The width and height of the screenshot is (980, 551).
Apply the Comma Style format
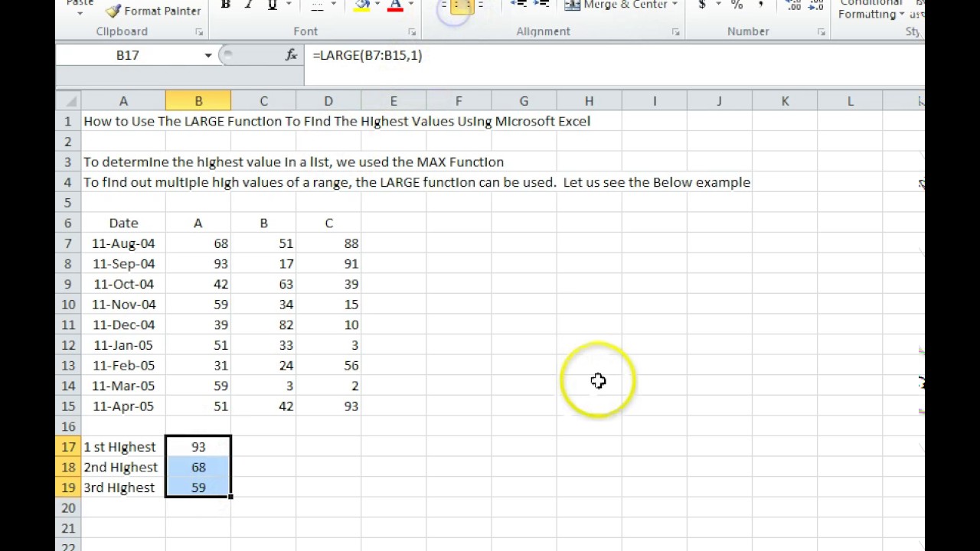point(759,5)
